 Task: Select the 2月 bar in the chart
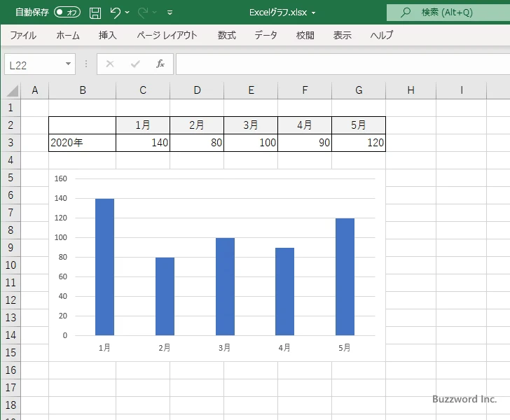click(x=165, y=297)
